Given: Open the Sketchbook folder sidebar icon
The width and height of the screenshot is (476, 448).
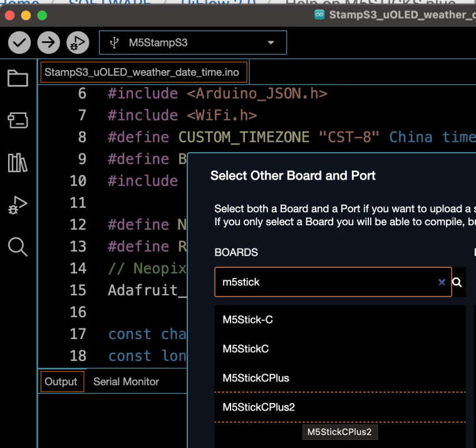Looking at the screenshot, I should pos(18,78).
